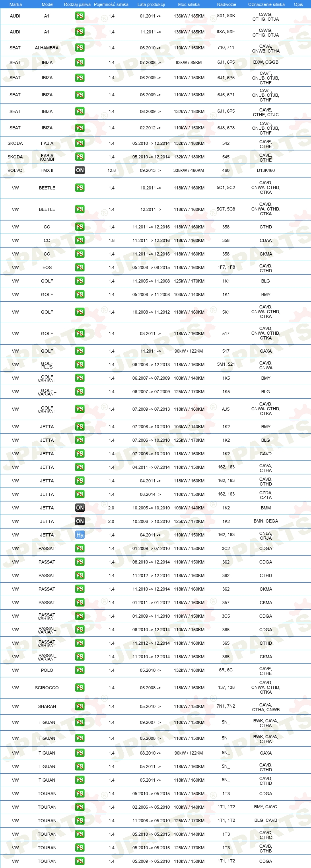Screen dimensions: 311x868
Task: Click the petrol fuel icon in the SEAT ALHAMBRA row
Action: pyautogui.click(x=80, y=48)
